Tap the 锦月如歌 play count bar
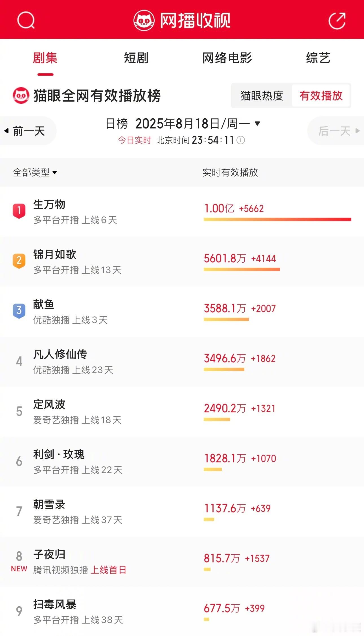Image resolution: width=364 pixels, height=636 pixels. tap(242, 269)
